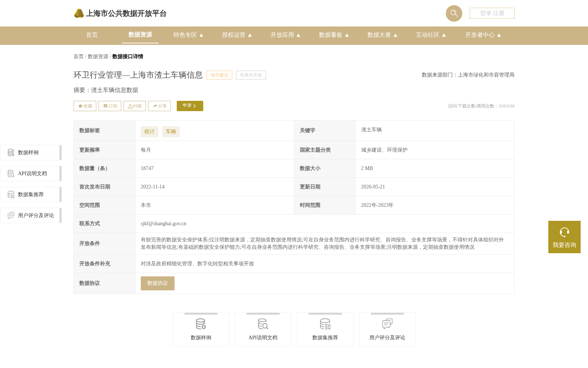Open the 数据资源 nav tab
The width and height of the screenshot is (588, 368).
pos(140,35)
